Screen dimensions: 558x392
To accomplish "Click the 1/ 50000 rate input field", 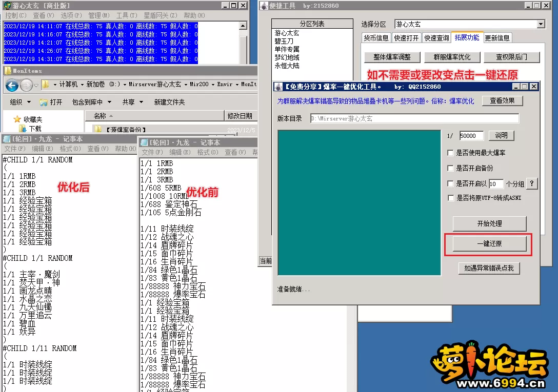I will click(x=471, y=135).
